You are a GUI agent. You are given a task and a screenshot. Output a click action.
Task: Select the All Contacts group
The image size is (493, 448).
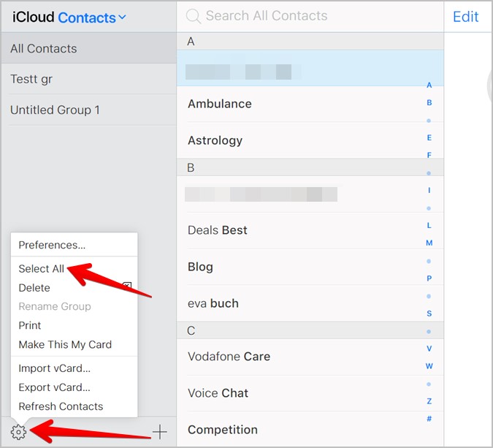coord(88,48)
